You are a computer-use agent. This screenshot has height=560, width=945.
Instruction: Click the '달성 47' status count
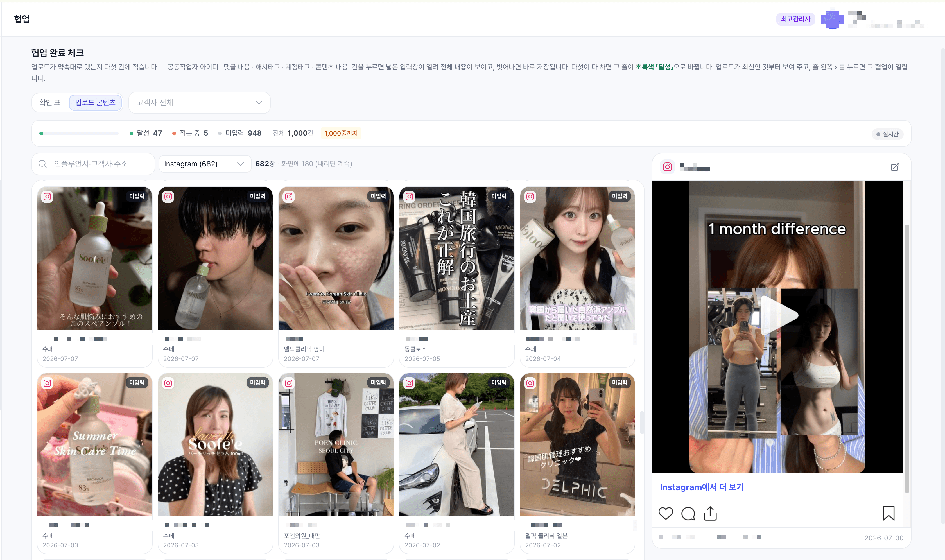[x=146, y=133]
